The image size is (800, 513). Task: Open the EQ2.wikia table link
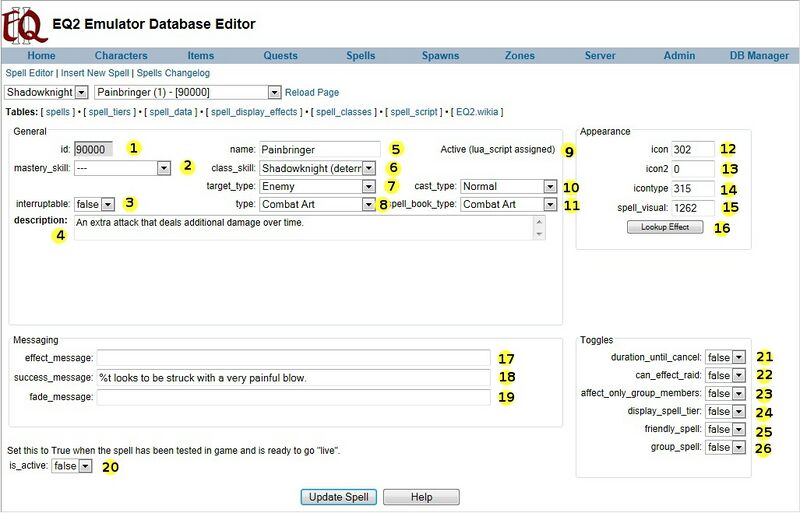click(x=477, y=112)
